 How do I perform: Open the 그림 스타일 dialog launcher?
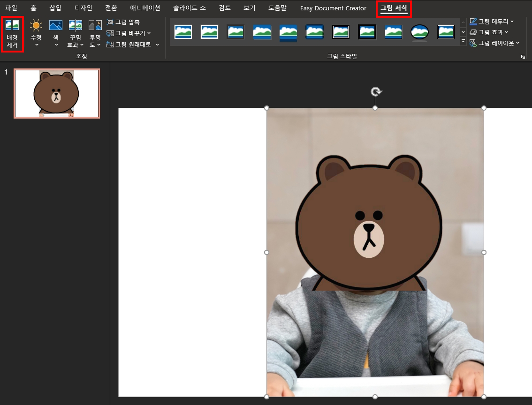point(523,57)
